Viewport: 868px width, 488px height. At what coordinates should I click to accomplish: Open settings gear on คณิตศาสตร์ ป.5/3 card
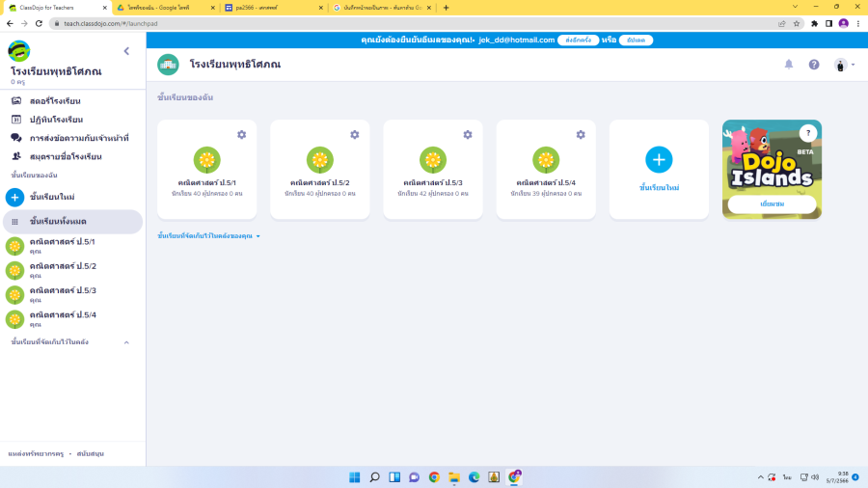click(x=468, y=134)
